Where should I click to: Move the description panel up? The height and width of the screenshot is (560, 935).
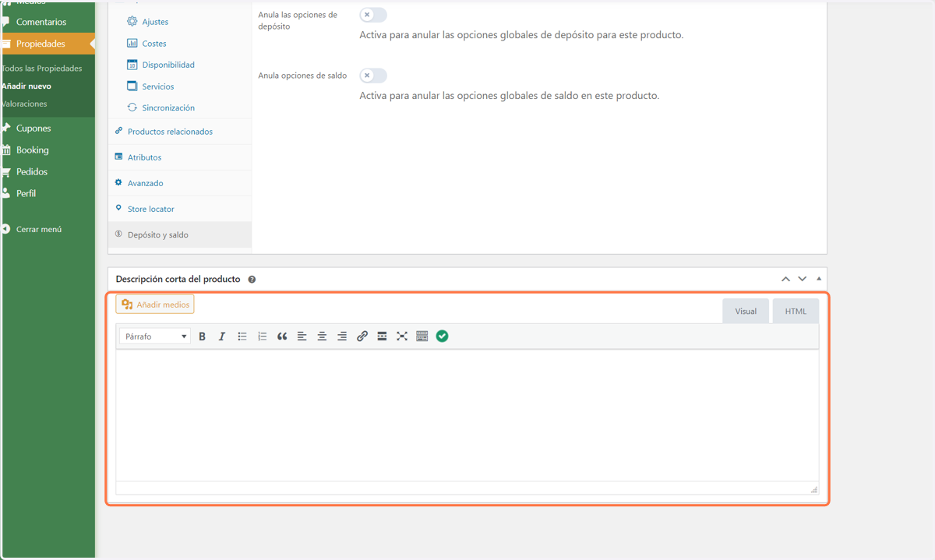(785, 279)
